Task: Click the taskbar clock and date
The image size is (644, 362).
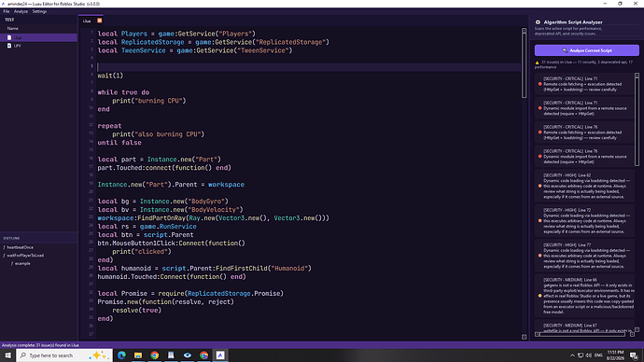Action: [615, 355]
